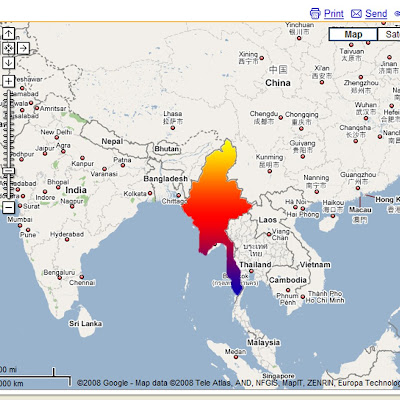Click the Google map data copyright text
This screenshot has width=400, height=400.
[238, 383]
